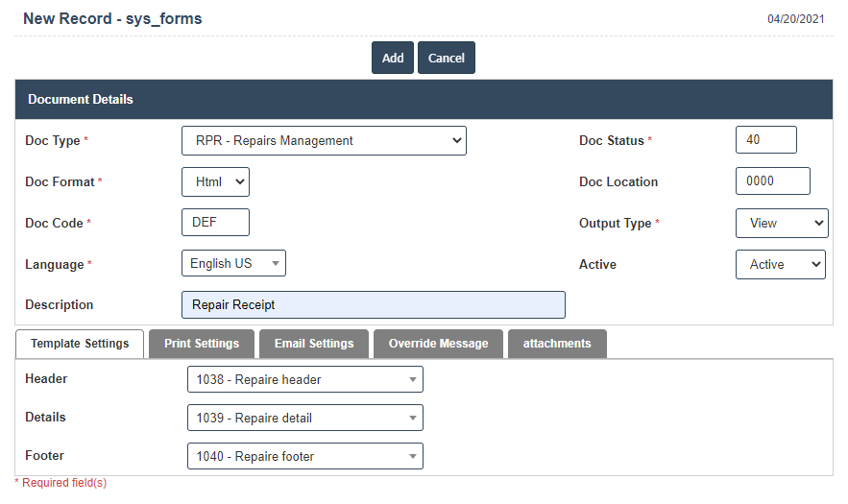Click the Doc Code input field
The width and height of the screenshot is (848, 504).
coord(215,222)
